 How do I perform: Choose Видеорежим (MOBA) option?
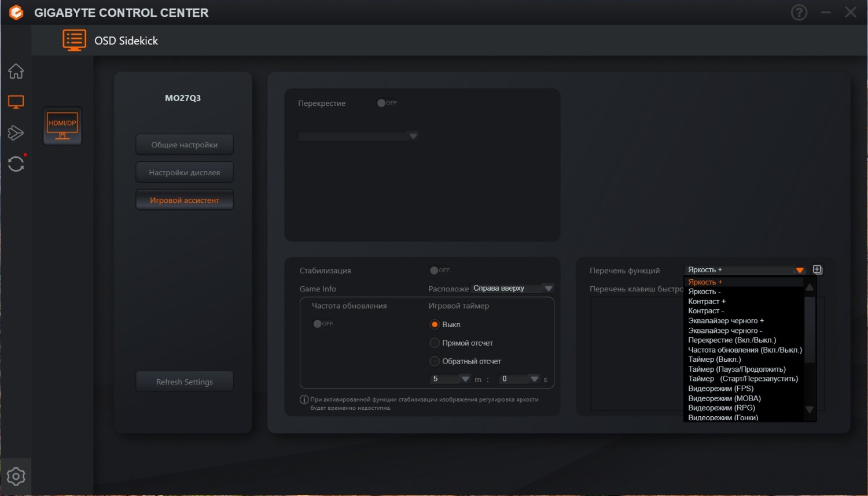(x=744, y=398)
